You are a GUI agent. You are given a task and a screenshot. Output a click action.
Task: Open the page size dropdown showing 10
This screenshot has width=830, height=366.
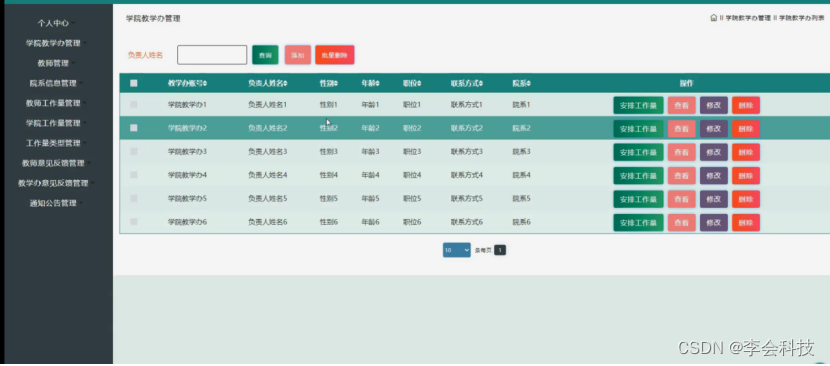coord(456,250)
